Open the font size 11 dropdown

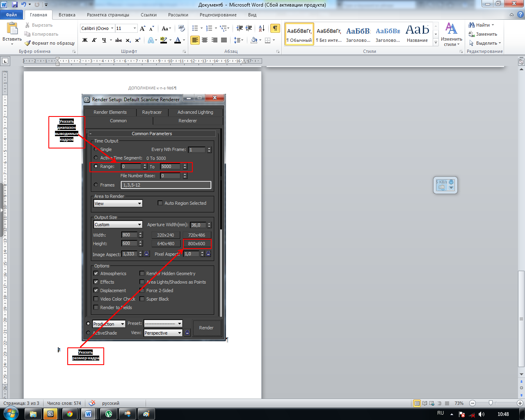135,28
